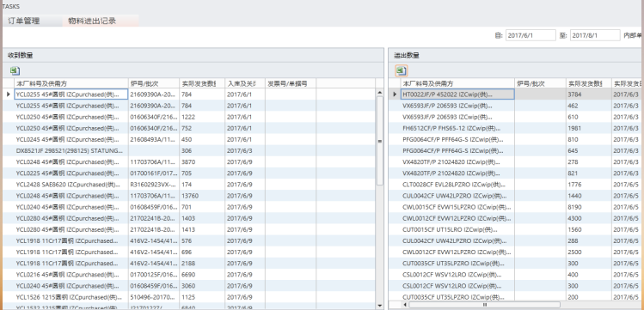Sort left table by 实际发货数量 column header
644x310 pixels.
[x=202, y=83]
